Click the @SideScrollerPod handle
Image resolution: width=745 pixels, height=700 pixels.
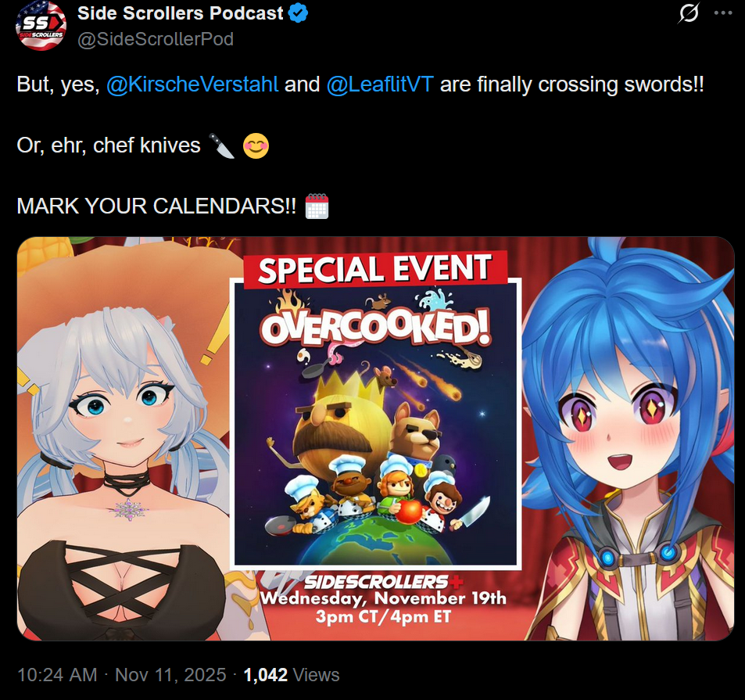click(156, 39)
